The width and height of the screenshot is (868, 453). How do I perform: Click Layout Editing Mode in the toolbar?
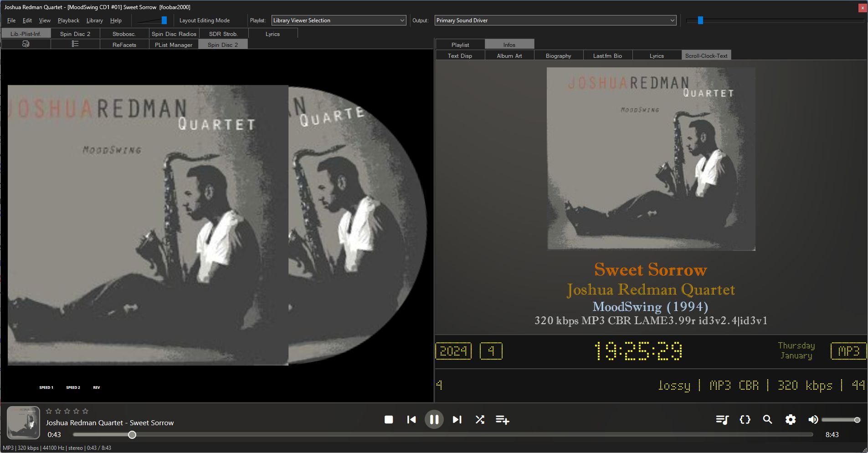205,20
